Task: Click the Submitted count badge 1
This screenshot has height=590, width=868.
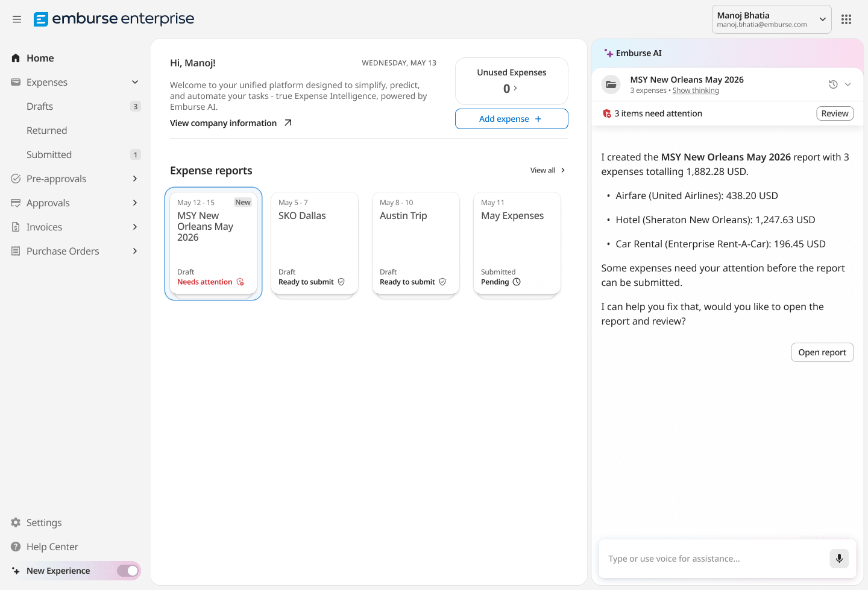Action: (x=136, y=154)
